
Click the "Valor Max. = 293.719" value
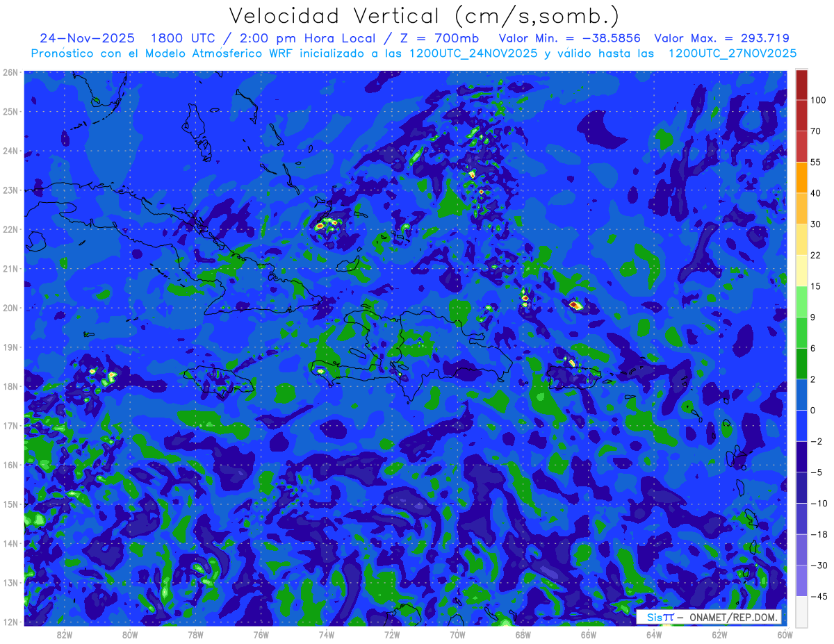721,38
